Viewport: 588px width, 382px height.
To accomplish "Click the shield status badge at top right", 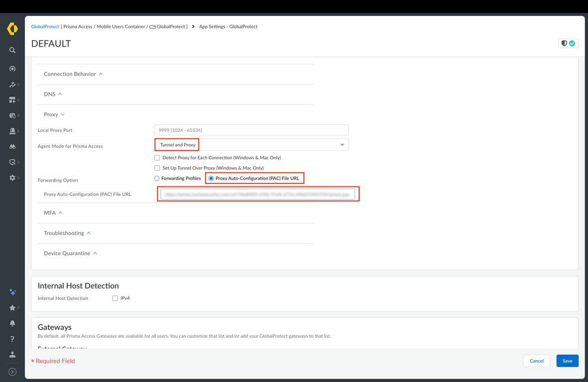I will (x=568, y=43).
